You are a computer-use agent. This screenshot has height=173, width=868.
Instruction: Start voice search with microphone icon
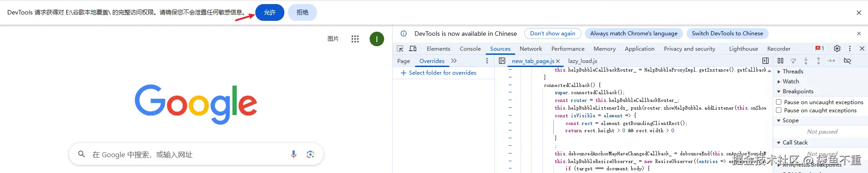(294, 154)
